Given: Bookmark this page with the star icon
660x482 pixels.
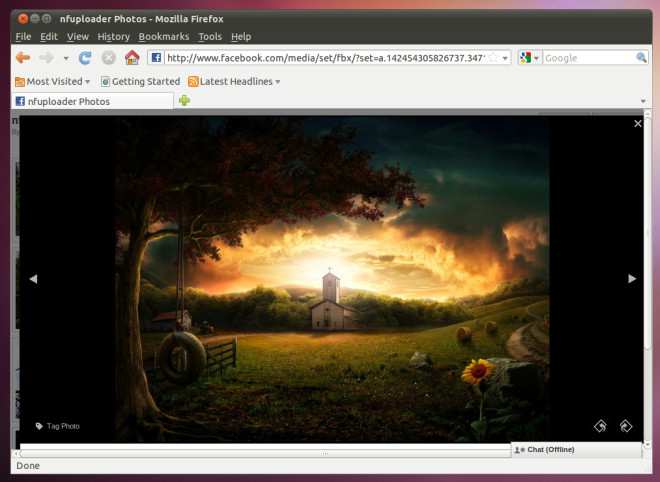Looking at the screenshot, I should pyautogui.click(x=493, y=58).
